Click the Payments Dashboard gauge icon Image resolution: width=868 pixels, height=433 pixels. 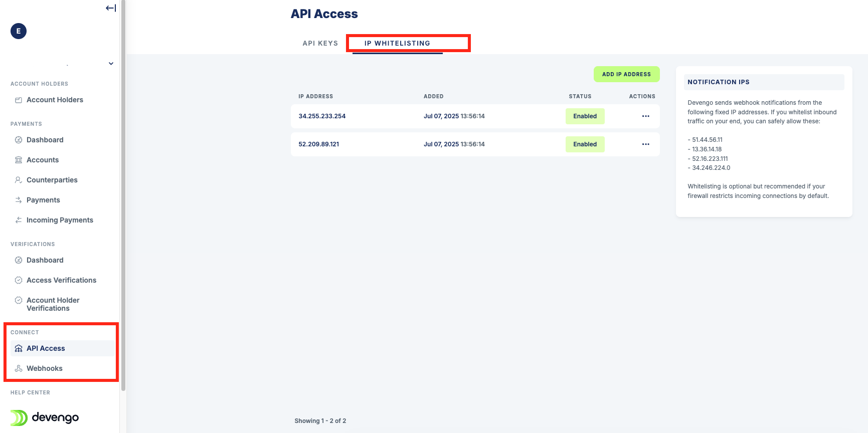[19, 140]
